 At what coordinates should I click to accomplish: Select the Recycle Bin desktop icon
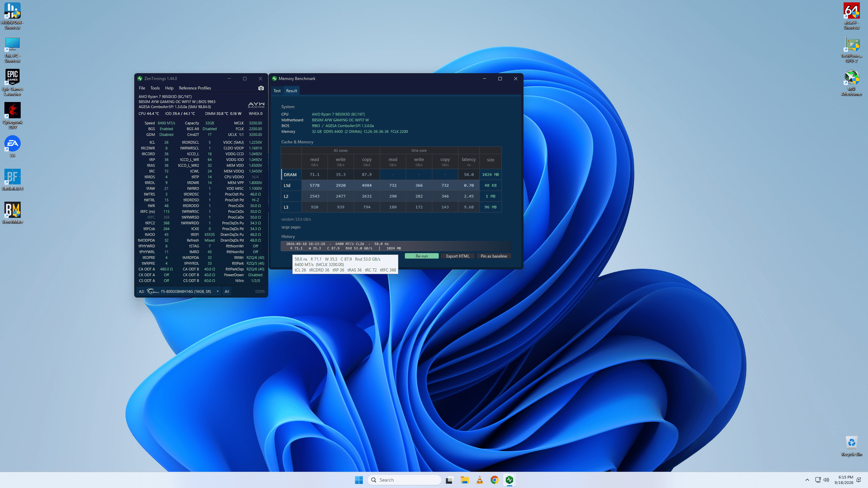pos(851,446)
